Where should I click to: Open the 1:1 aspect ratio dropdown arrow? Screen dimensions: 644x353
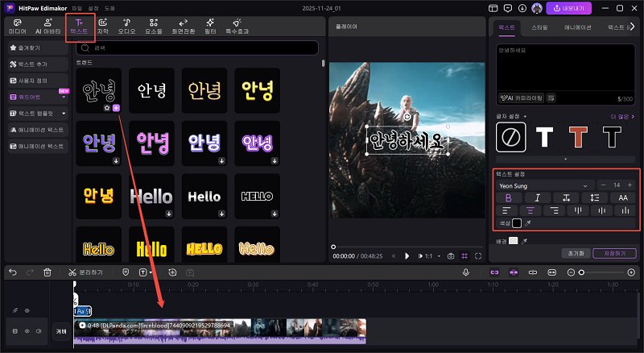pyautogui.click(x=439, y=256)
